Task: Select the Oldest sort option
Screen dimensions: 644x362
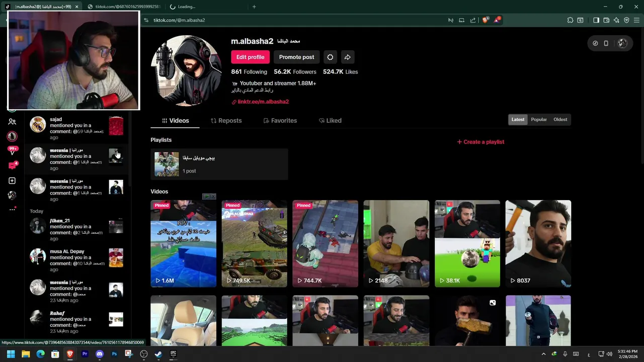Action: [560, 120]
